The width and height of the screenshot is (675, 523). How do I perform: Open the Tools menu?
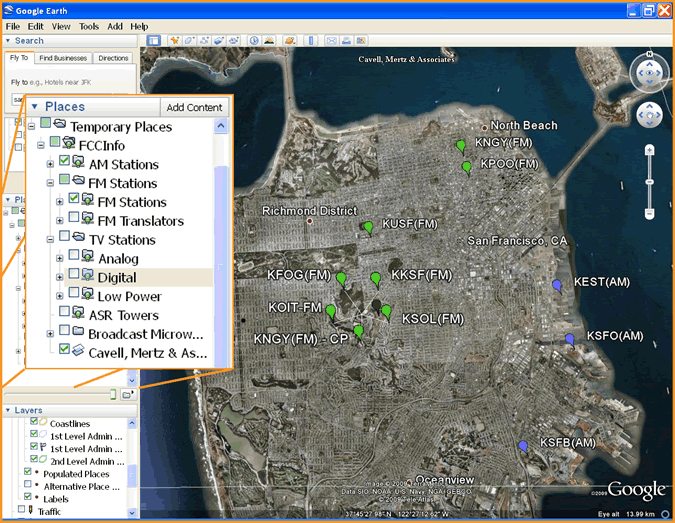point(89,26)
